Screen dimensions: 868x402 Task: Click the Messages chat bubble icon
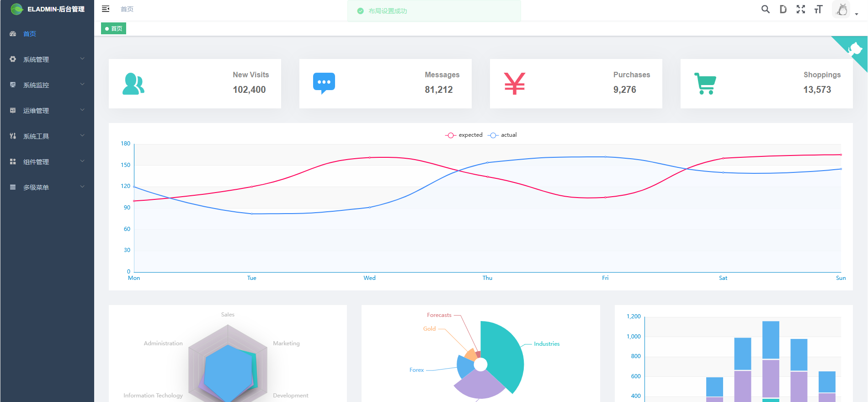324,83
